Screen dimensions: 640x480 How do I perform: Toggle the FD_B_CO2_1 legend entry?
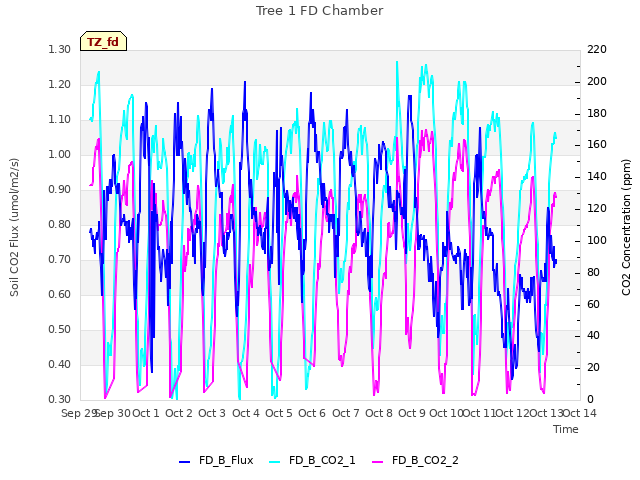pyautogui.click(x=313, y=460)
